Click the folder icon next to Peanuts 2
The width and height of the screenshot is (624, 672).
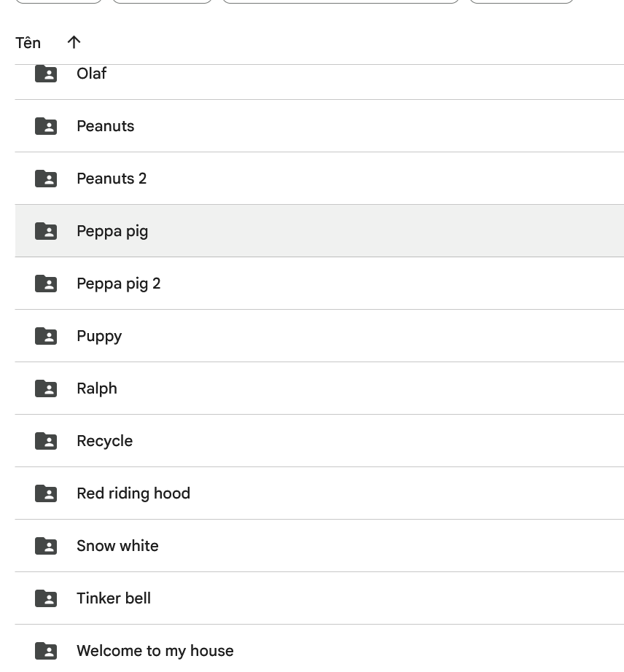[x=46, y=179]
